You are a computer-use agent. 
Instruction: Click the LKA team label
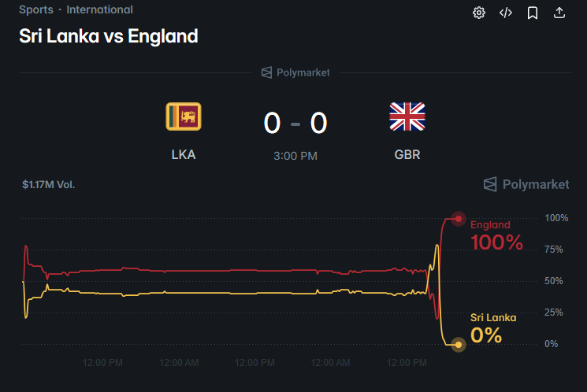[x=184, y=155]
